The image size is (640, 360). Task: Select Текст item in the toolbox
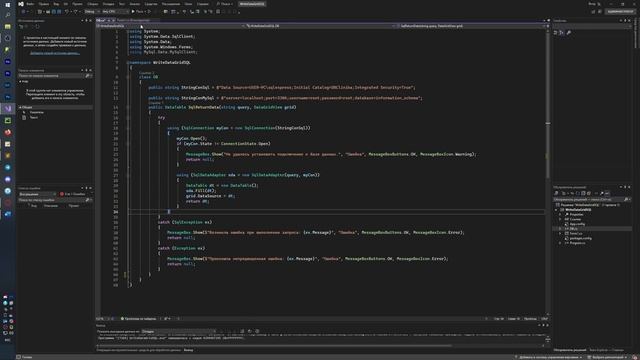(x=34, y=118)
